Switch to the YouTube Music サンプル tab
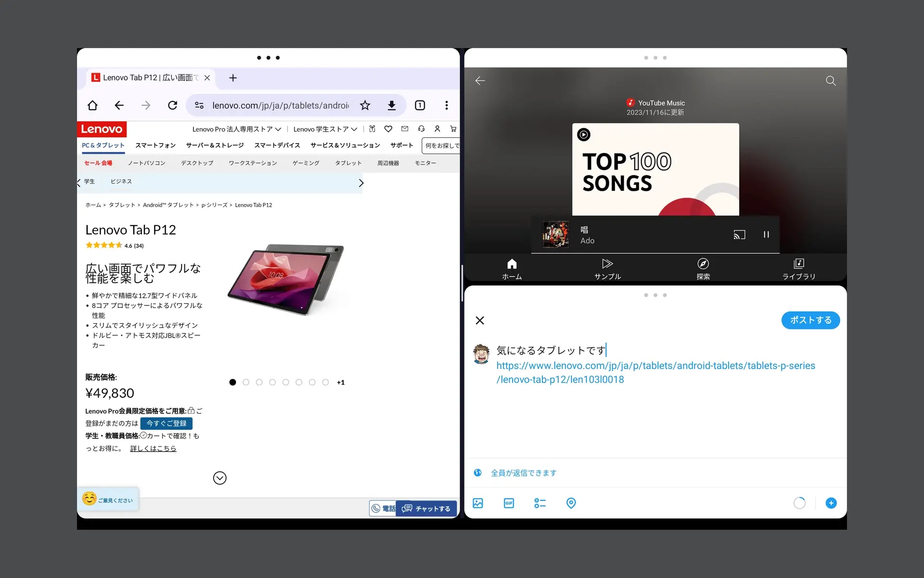 (606, 268)
